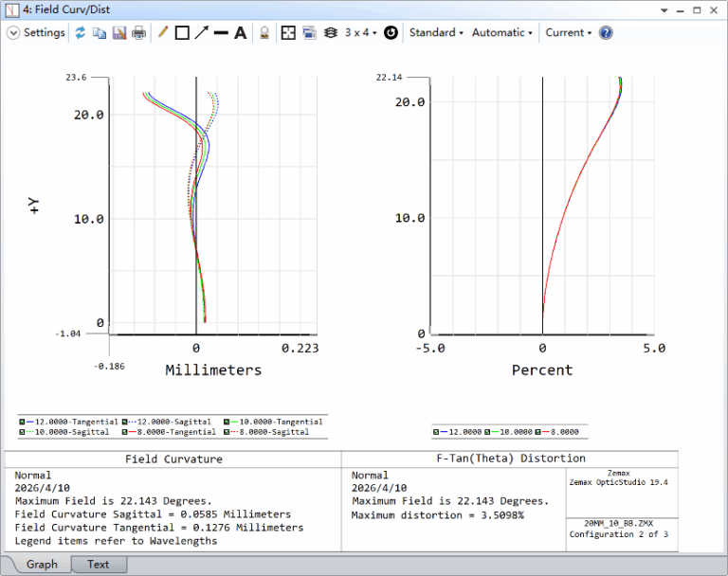This screenshot has height=576, width=728.
Task: Expand the Automatic dropdown
Action: click(502, 32)
